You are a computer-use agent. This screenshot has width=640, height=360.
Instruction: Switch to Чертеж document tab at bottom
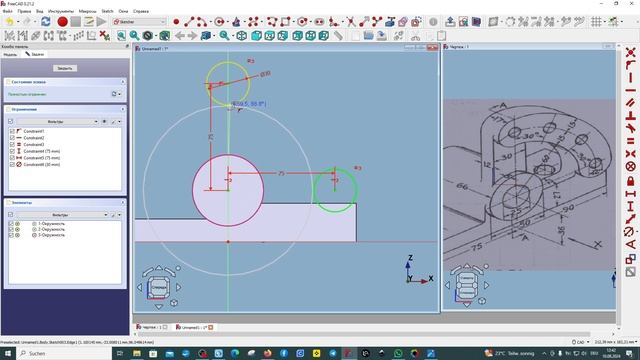coord(152,327)
